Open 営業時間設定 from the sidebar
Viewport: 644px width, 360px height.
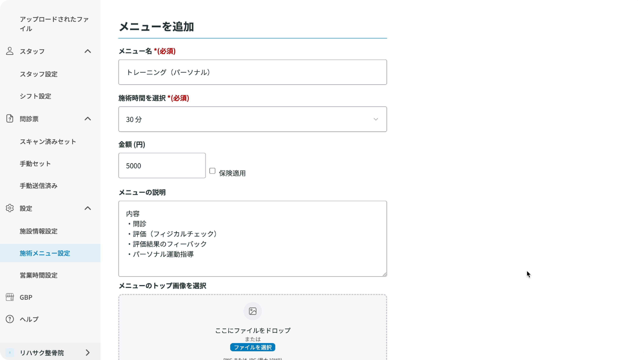point(39,275)
